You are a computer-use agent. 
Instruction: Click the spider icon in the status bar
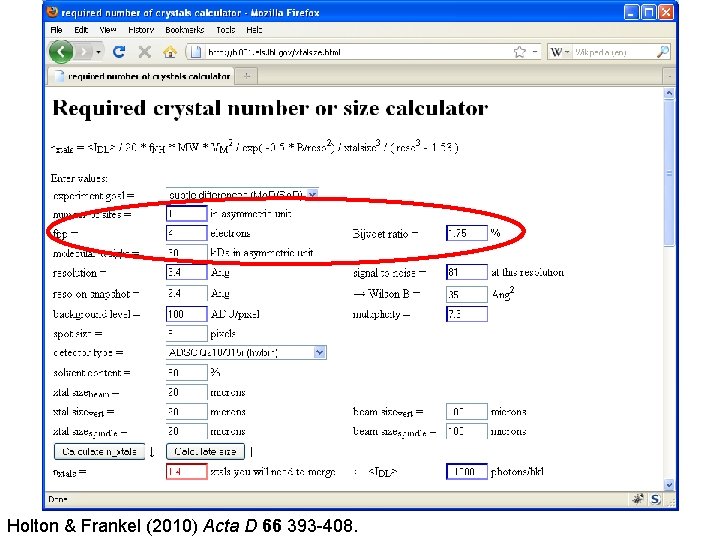[x=637, y=499]
